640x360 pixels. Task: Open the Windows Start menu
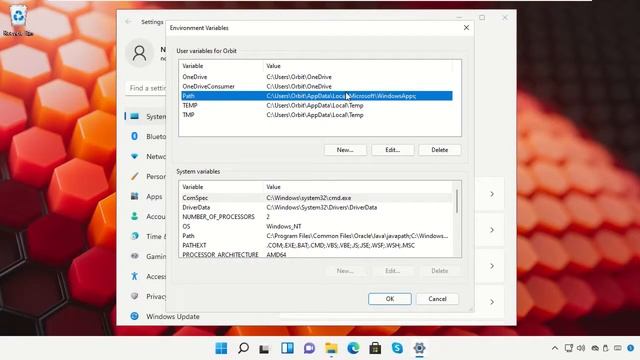coord(221,348)
